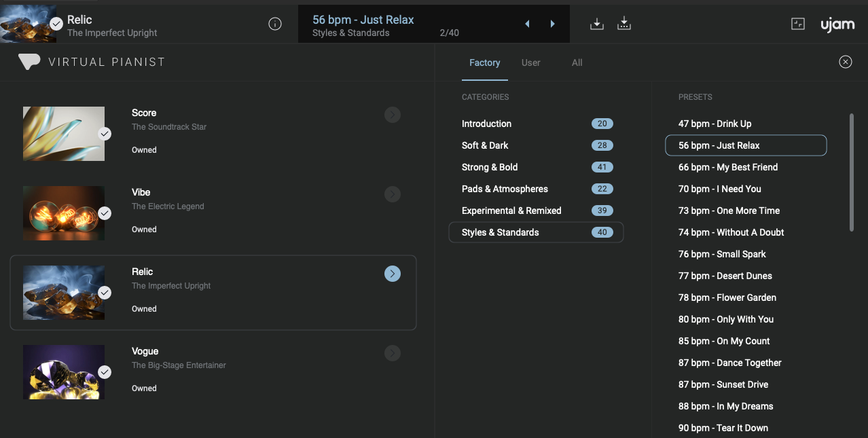This screenshot has width=868, height=438.
Task: Select the Vogue instrument thumbnail
Action: [x=64, y=372]
